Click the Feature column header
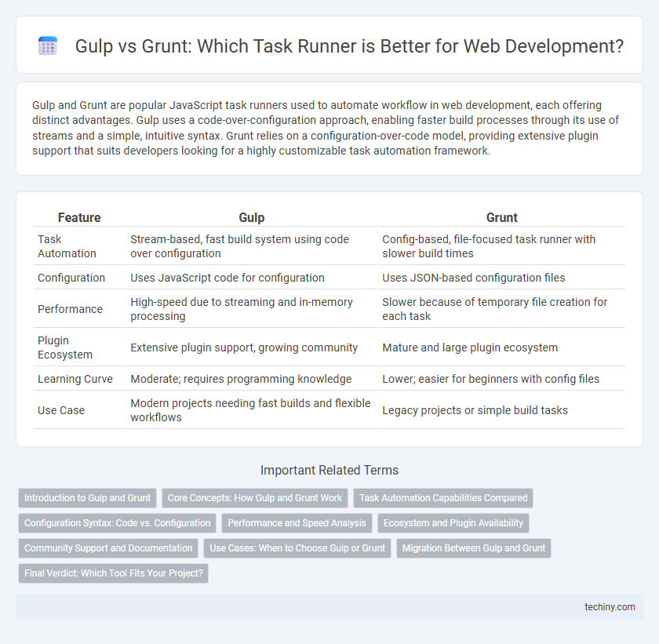This screenshot has width=659, height=644. [79, 217]
